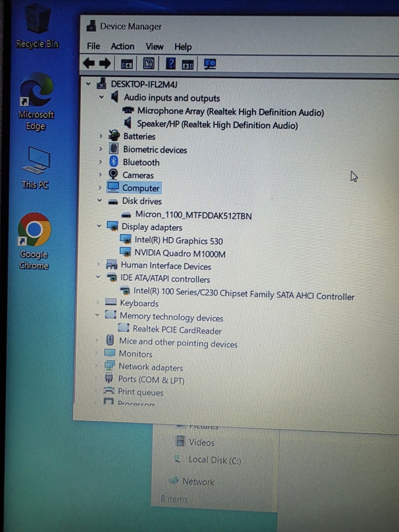Open the File menu
This screenshot has height=532, width=399.
(93, 46)
